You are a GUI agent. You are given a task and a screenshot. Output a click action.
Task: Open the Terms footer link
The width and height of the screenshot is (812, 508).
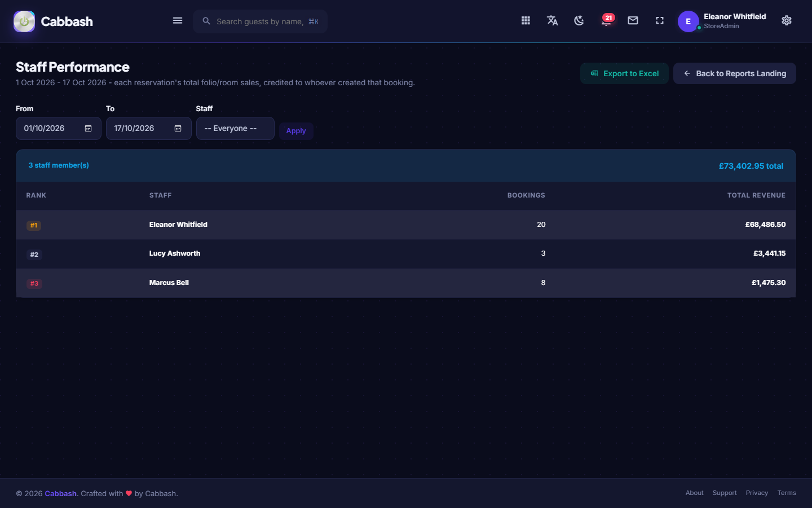tap(787, 493)
